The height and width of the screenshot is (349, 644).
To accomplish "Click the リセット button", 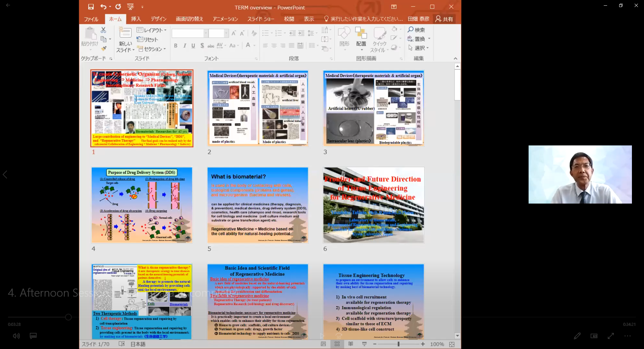I will 148,39.
